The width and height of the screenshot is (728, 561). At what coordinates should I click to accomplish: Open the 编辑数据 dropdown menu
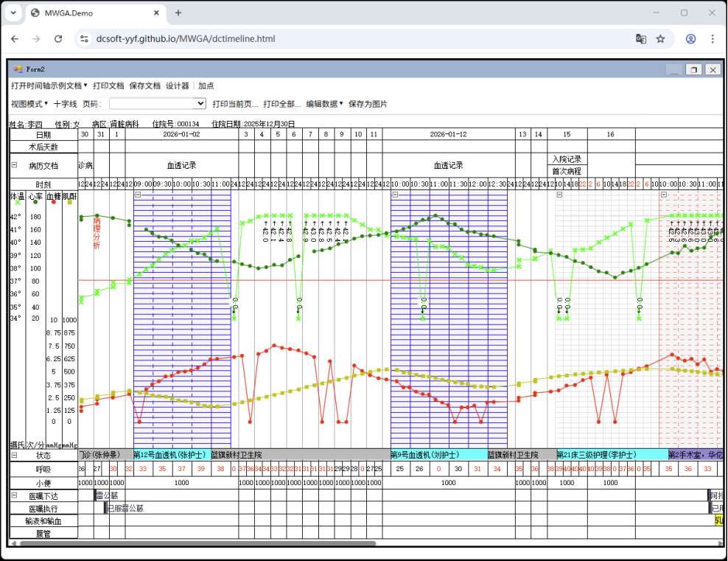(324, 103)
